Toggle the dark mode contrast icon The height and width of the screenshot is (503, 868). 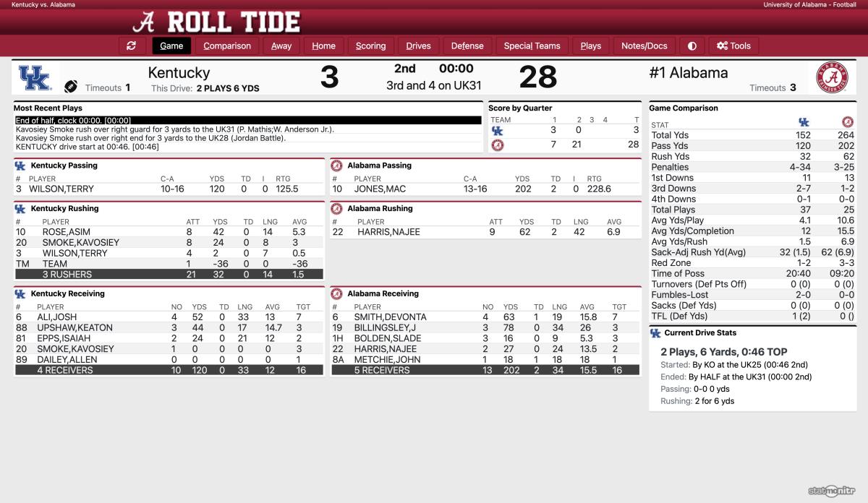point(692,46)
